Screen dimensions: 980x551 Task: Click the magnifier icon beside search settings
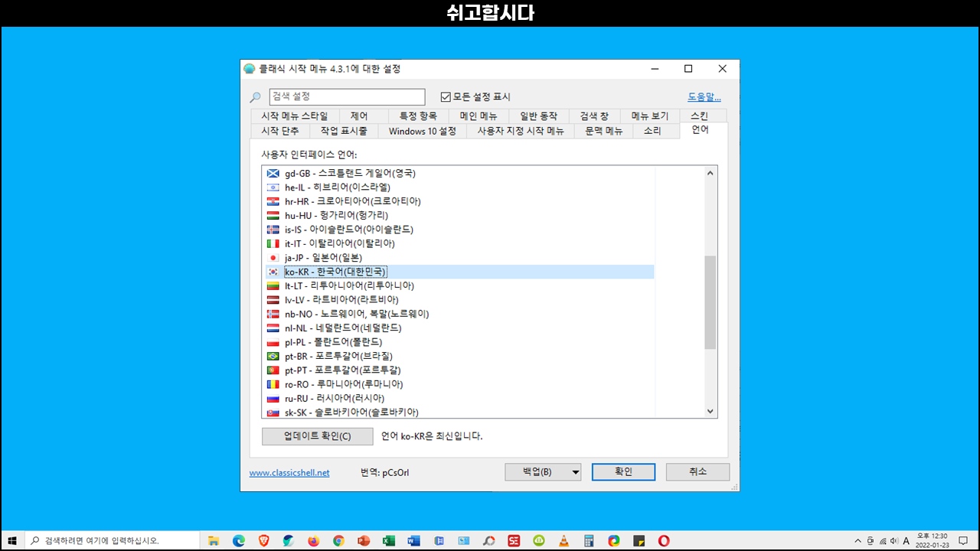click(256, 97)
